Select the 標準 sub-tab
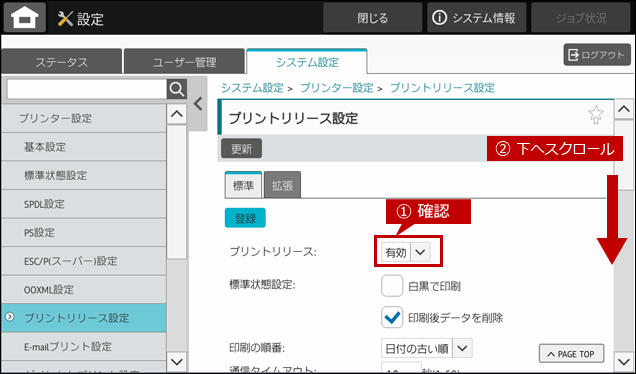Image resolution: width=636 pixels, height=374 pixels. coord(243,185)
